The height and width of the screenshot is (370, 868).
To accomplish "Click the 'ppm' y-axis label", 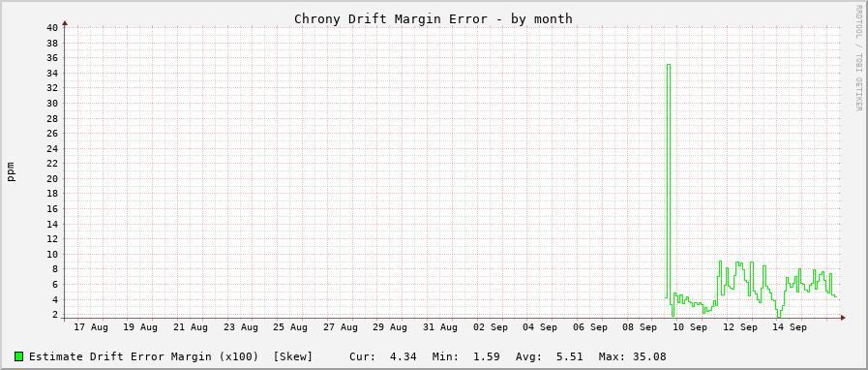I will (x=11, y=171).
